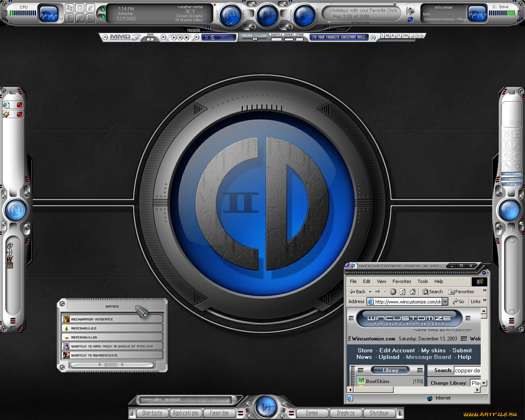Open the Change Library dropdown

[484, 383]
